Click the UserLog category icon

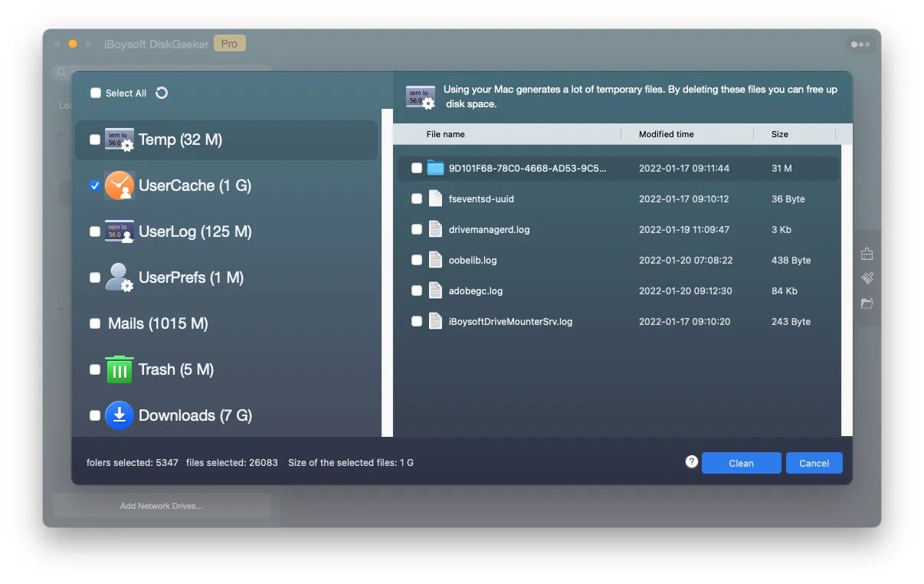click(x=119, y=231)
